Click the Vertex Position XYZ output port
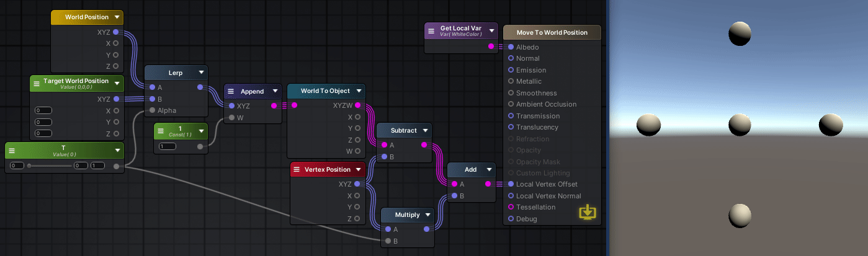This screenshot has width=868, height=256. coord(357,183)
